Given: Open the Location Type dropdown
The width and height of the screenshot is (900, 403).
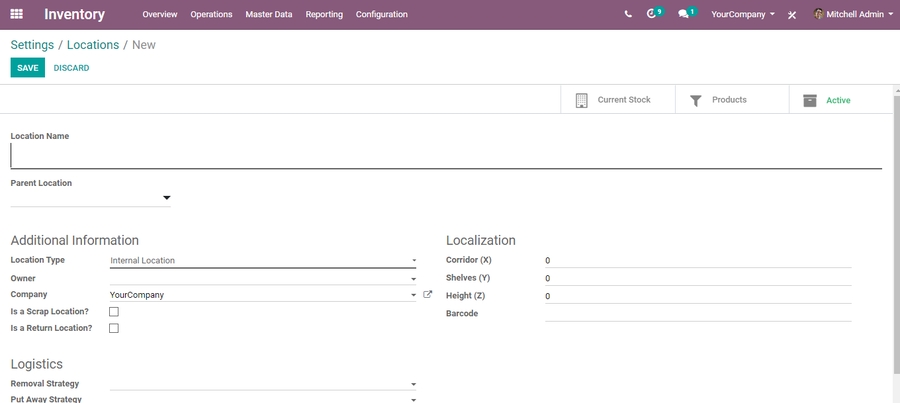Looking at the screenshot, I should (x=413, y=261).
